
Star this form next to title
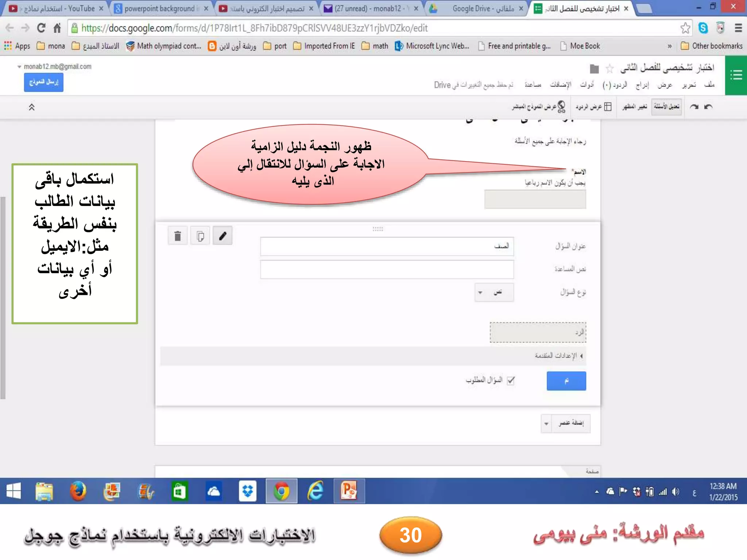pyautogui.click(x=609, y=68)
